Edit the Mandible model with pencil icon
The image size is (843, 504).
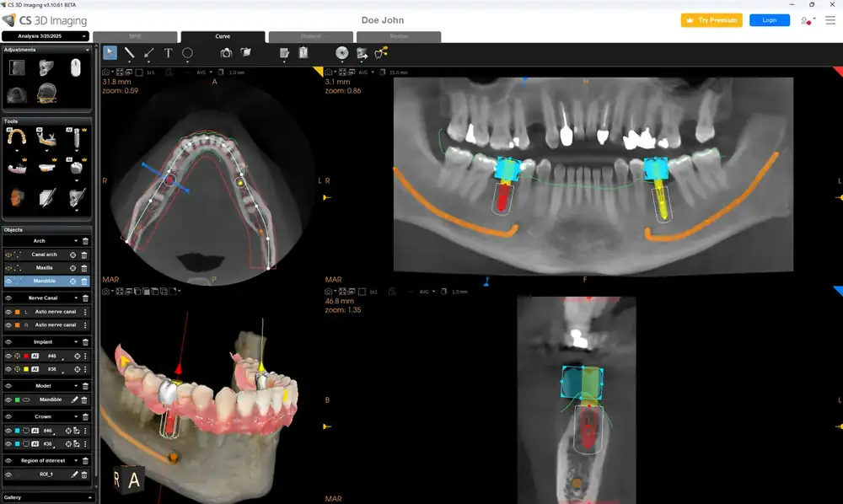75,399
